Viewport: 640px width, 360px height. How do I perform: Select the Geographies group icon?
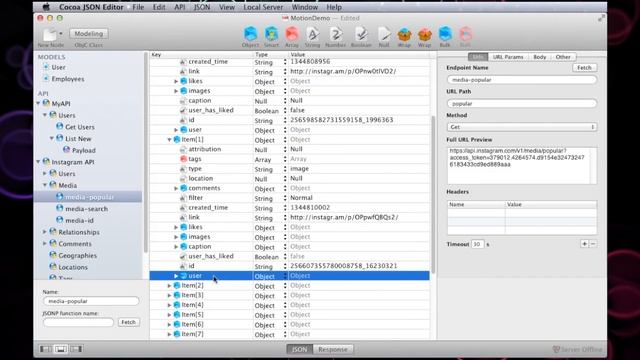(53, 255)
